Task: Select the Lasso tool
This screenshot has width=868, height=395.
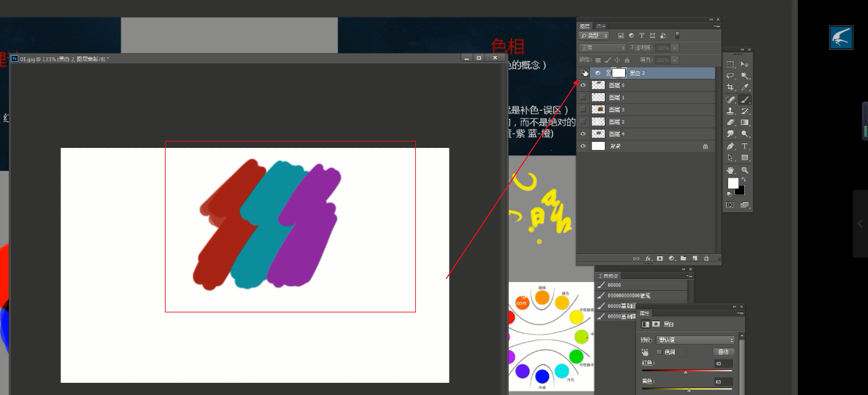Action: click(x=730, y=75)
